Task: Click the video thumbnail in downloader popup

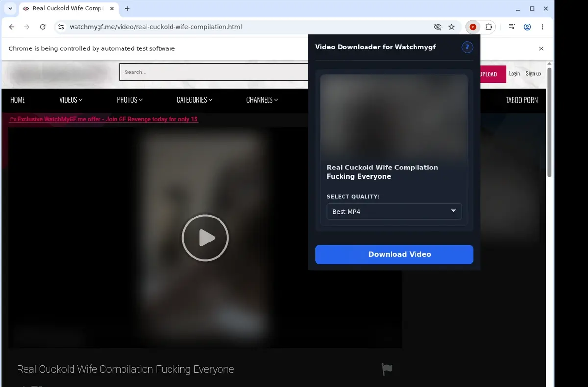Action: 394,116
